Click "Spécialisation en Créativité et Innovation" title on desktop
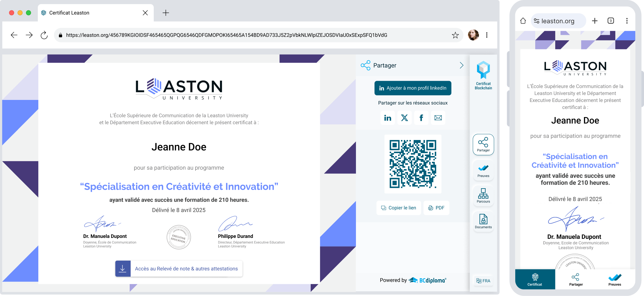Viewport: 644px width, 296px height. click(x=179, y=186)
